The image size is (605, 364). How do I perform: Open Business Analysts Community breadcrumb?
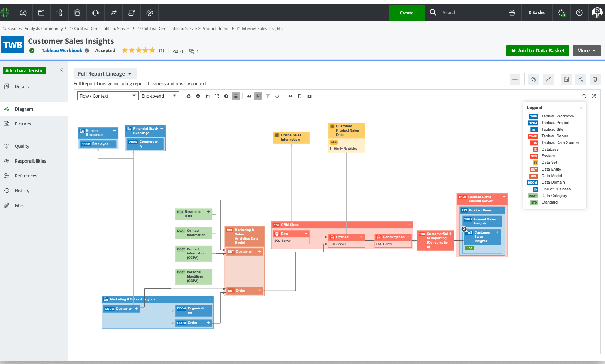tap(35, 29)
